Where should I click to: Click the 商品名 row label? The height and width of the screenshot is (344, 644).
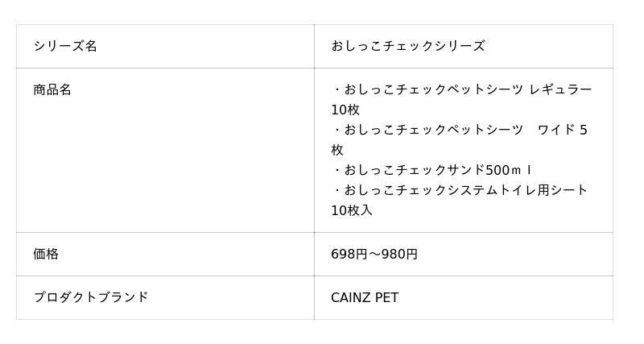point(52,89)
